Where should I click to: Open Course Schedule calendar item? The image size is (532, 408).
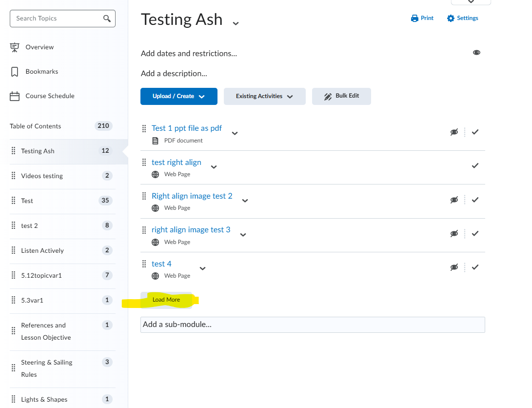(x=50, y=96)
